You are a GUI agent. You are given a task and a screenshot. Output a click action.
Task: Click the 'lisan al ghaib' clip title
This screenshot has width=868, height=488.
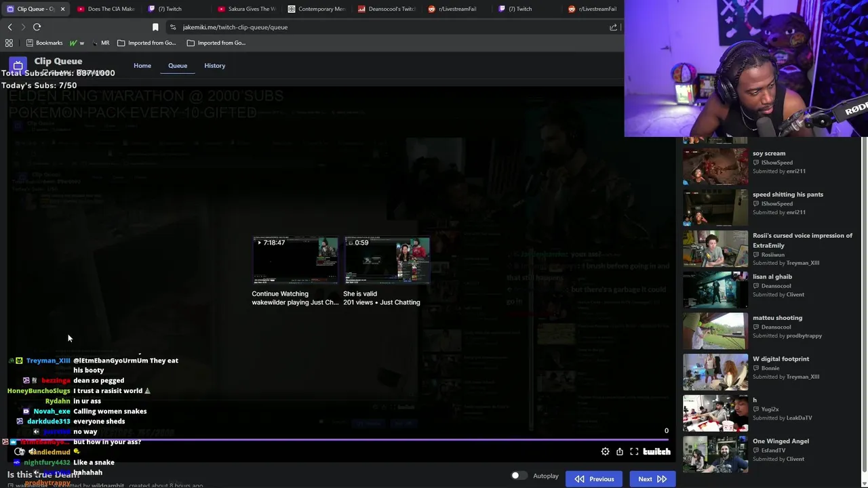click(772, 277)
